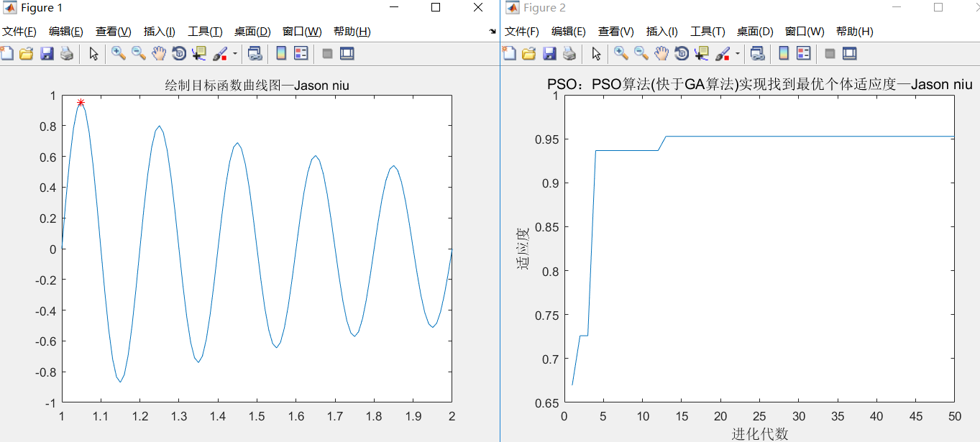This screenshot has width=980, height=442.
Task: Show plot tools and dock figure in Figure 2
Action: click(x=850, y=53)
